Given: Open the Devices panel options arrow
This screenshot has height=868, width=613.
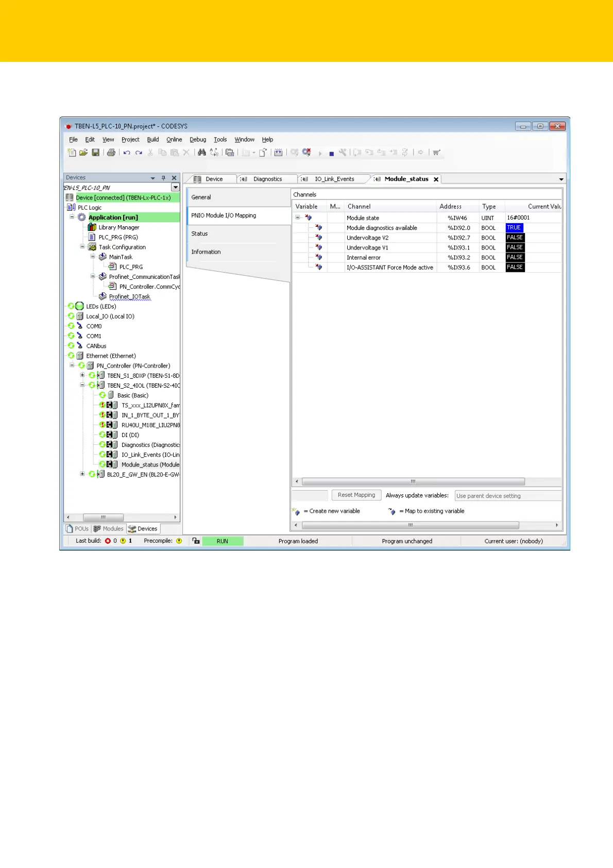Looking at the screenshot, I should [x=152, y=178].
